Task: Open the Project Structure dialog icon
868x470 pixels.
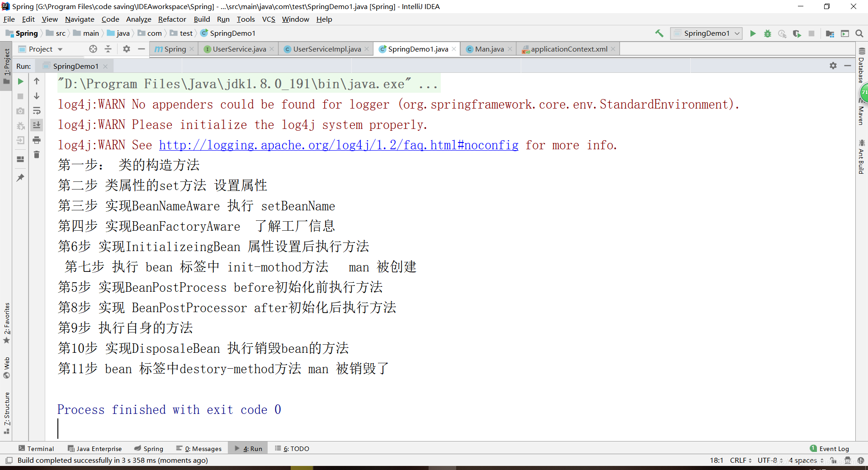Action: 830,33
